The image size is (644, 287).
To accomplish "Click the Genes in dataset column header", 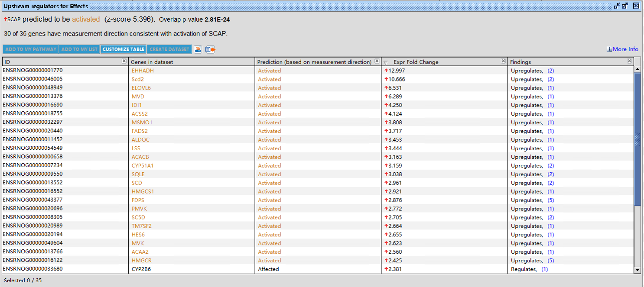I will 182,62.
